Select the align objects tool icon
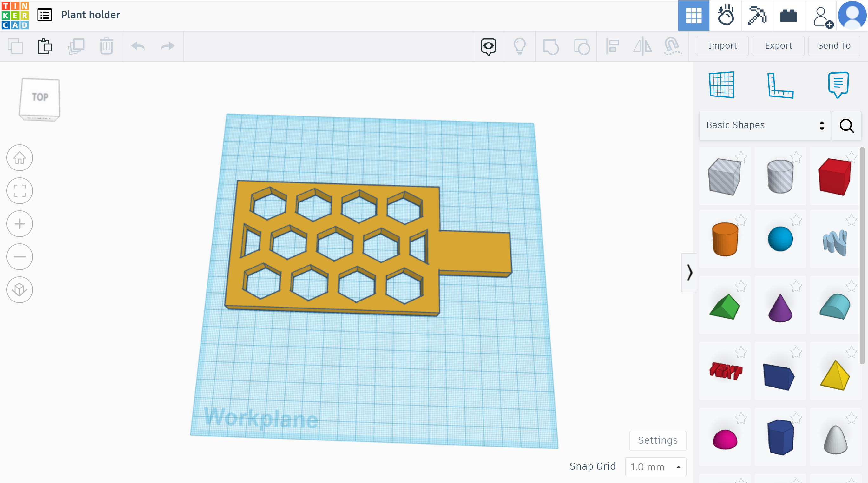The height and width of the screenshot is (483, 868). pos(613,45)
